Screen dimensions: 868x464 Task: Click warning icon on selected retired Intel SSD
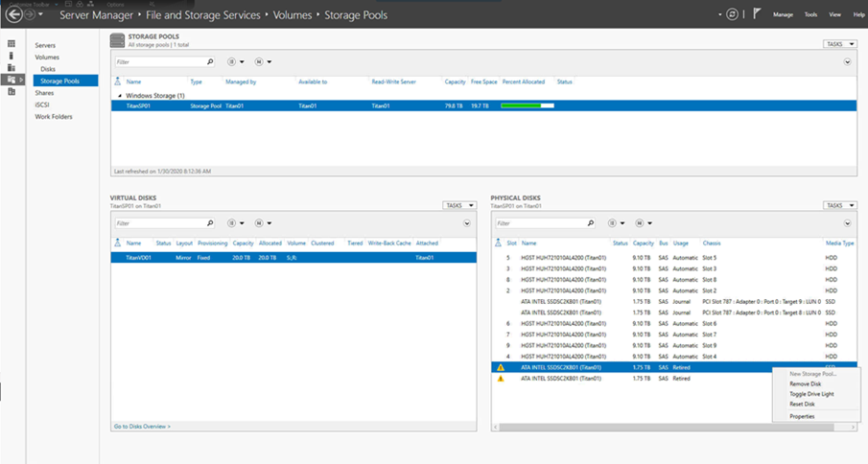(501, 367)
